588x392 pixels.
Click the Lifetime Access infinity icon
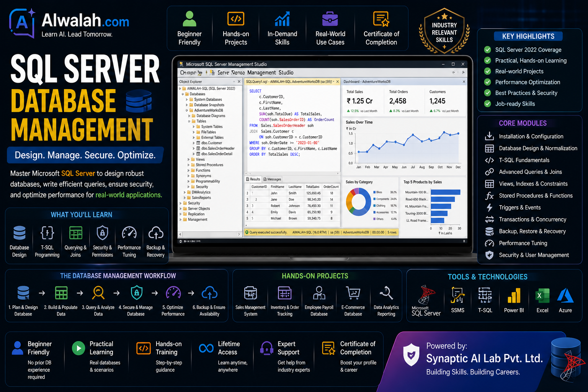point(206,348)
